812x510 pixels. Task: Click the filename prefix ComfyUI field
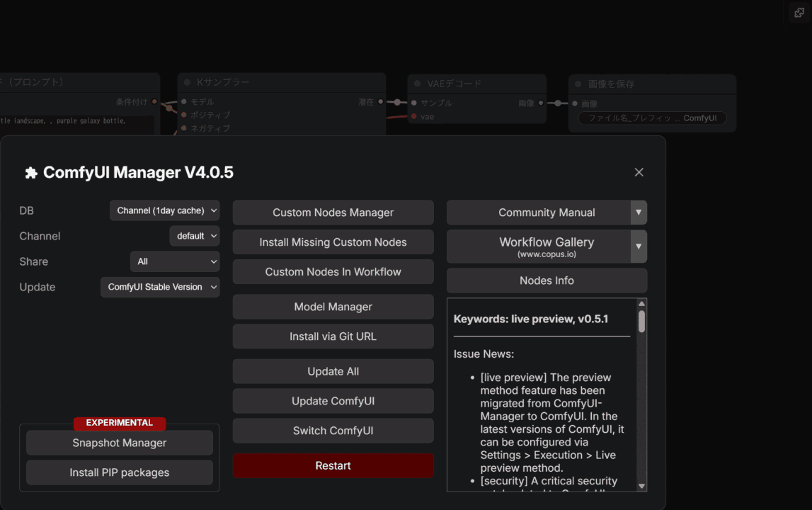pyautogui.click(x=652, y=118)
